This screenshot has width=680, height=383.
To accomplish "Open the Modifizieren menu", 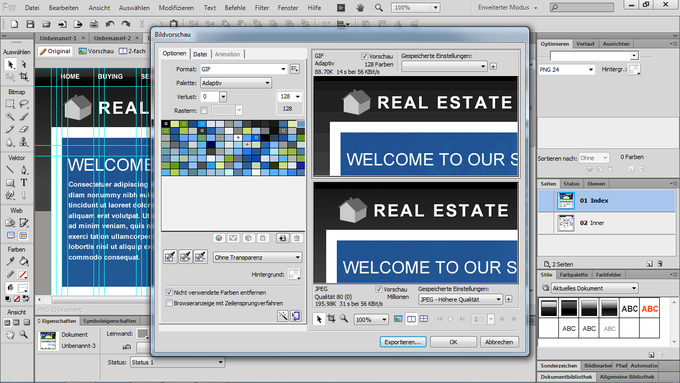I will click(x=176, y=8).
